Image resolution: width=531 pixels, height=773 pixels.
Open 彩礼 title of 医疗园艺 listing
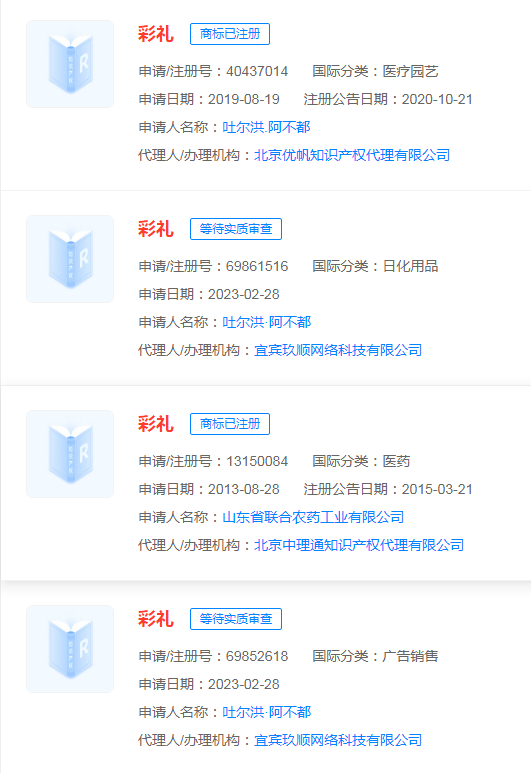click(x=156, y=34)
